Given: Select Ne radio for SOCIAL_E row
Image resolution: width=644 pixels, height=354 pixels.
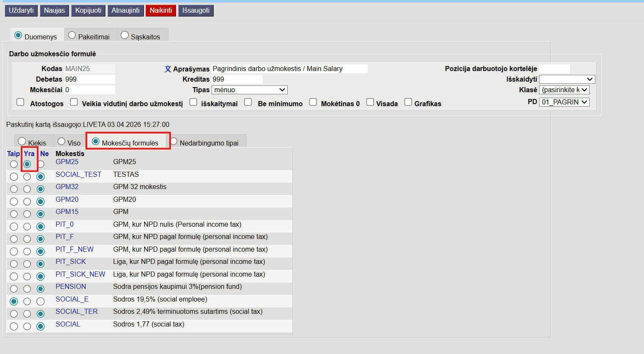Looking at the screenshot, I should [x=41, y=302].
